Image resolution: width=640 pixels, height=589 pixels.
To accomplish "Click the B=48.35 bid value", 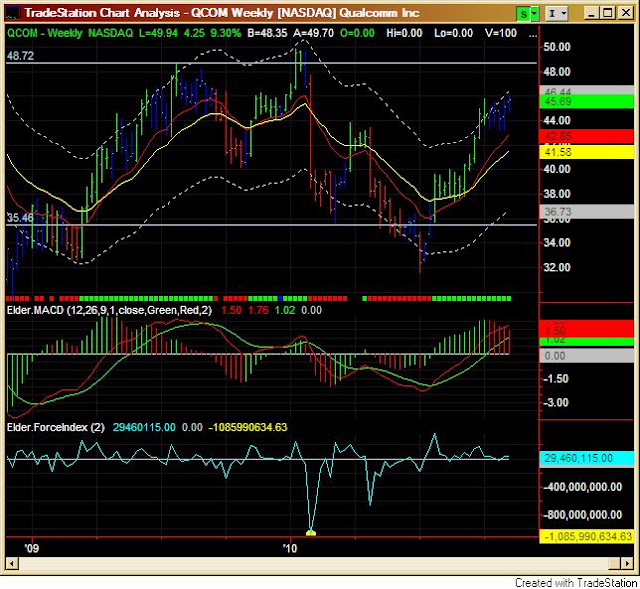I will click(x=267, y=33).
